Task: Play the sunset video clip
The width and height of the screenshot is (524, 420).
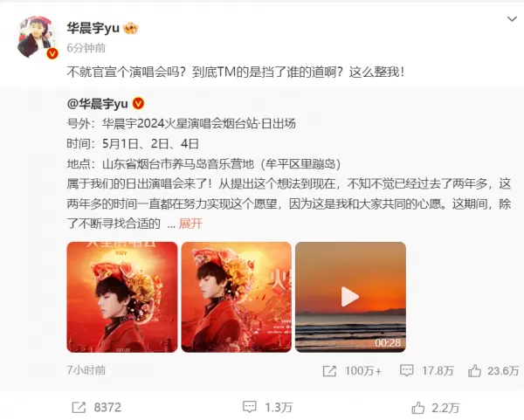Action: coord(350,297)
